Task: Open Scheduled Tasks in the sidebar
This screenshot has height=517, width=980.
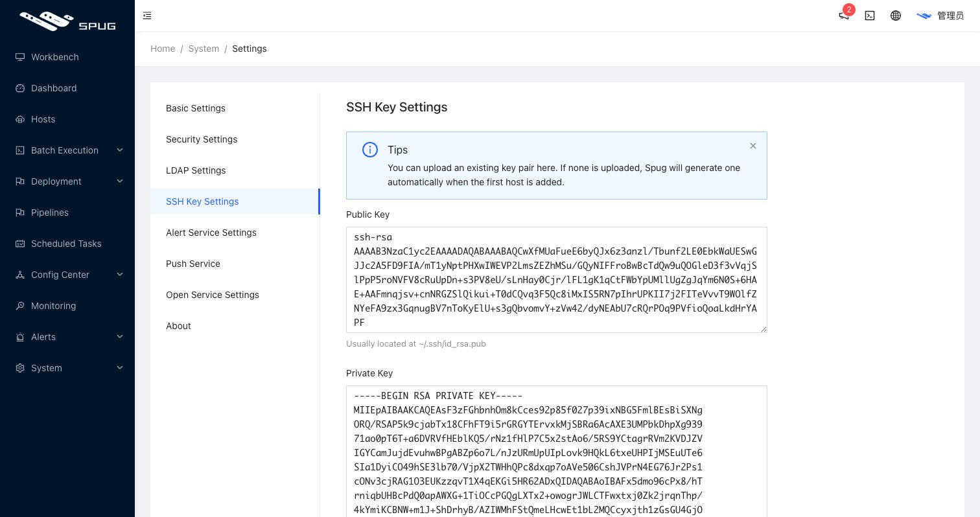Action: pos(67,244)
